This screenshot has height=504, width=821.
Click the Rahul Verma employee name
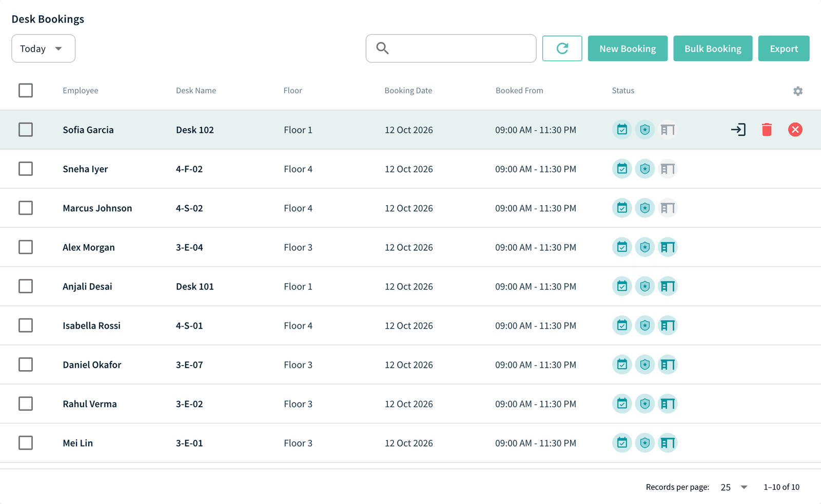[90, 404]
